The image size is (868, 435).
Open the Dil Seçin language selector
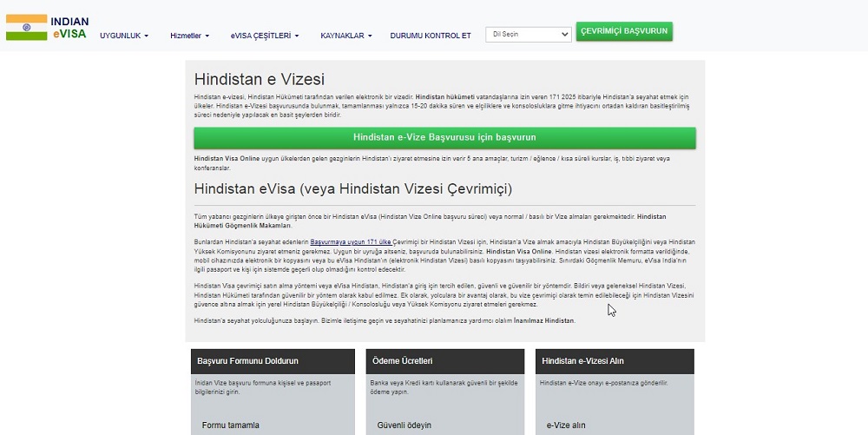(527, 35)
